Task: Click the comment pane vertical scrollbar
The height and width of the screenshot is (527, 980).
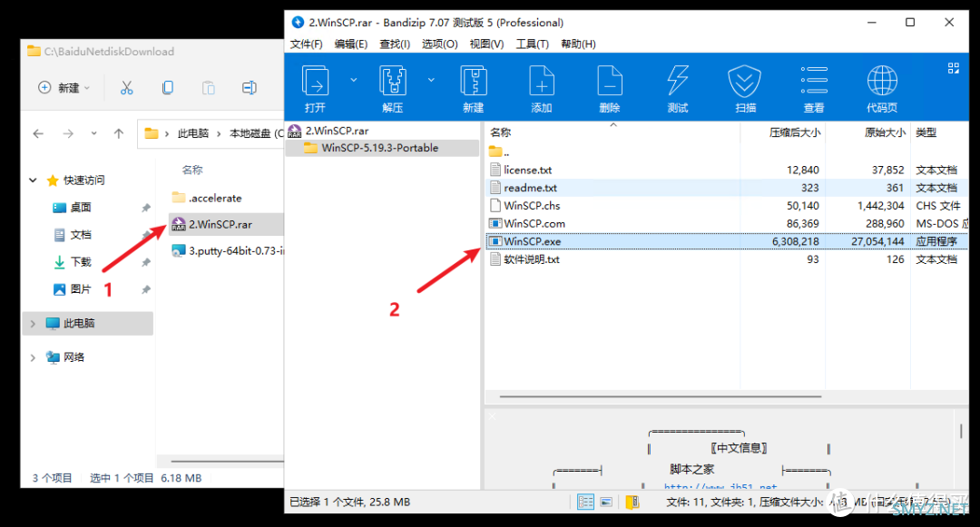Action: (x=961, y=431)
